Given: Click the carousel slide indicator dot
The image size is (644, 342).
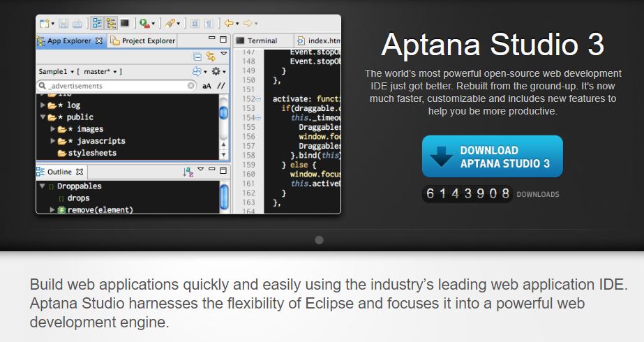Looking at the screenshot, I should [319, 240].
